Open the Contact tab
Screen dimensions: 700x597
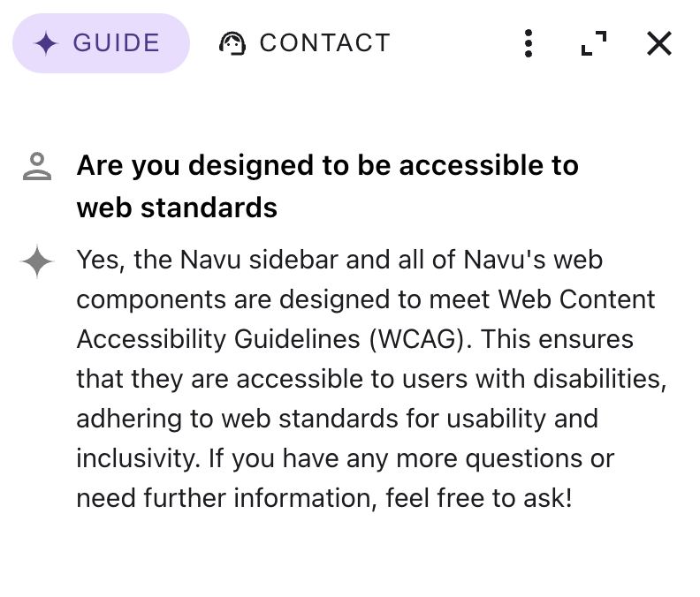(x=304, y=42)
